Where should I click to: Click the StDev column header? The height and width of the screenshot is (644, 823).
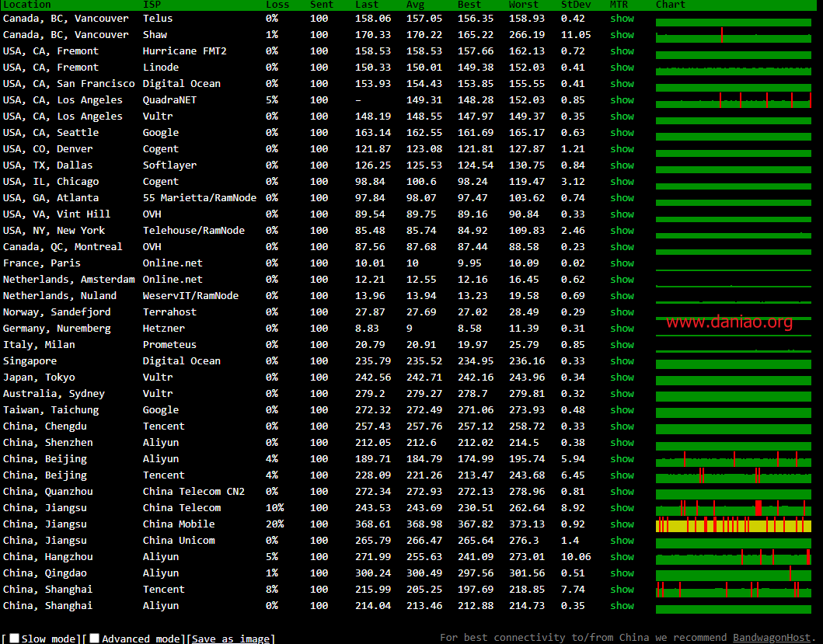(x=575, y=5)
